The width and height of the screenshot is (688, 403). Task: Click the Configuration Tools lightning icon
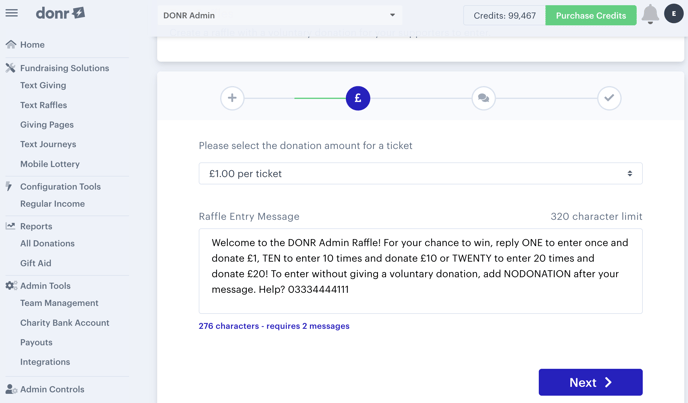(x=9, y=186)
